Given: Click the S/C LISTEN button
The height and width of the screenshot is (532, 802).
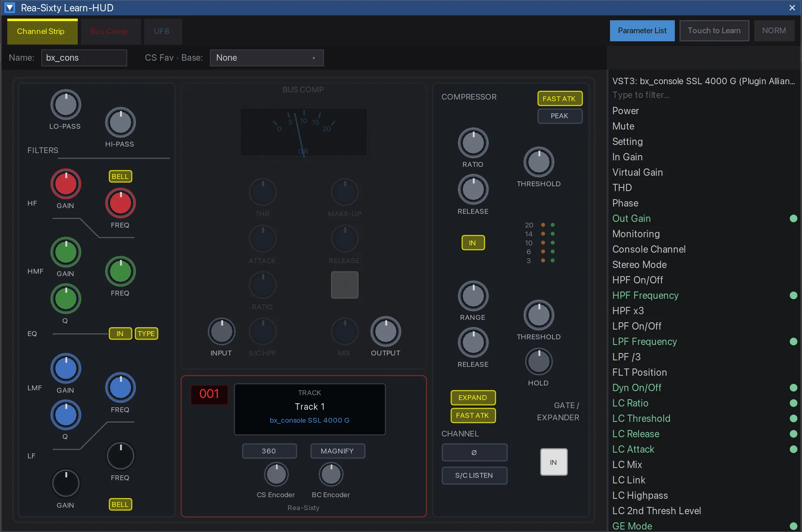Looking at the screenshot, I should click(x=474, y=475).
